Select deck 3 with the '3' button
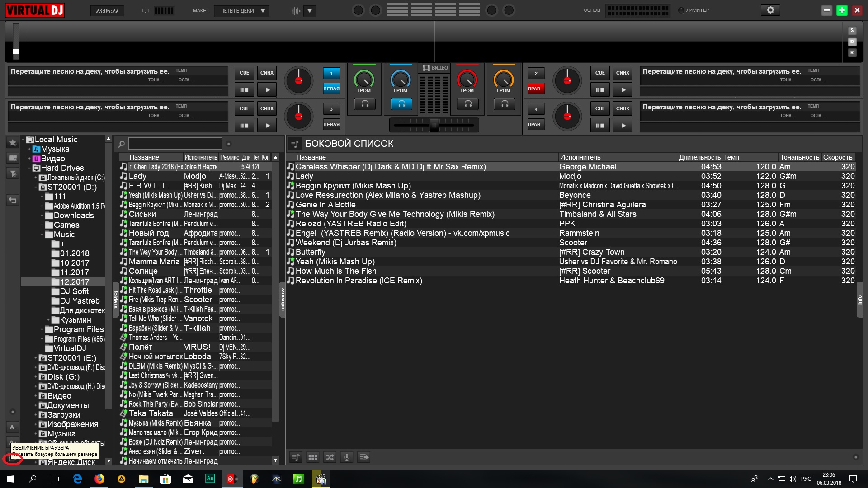Image resolution: width=868 pixels, height=488 pixels. pos(331,109)
